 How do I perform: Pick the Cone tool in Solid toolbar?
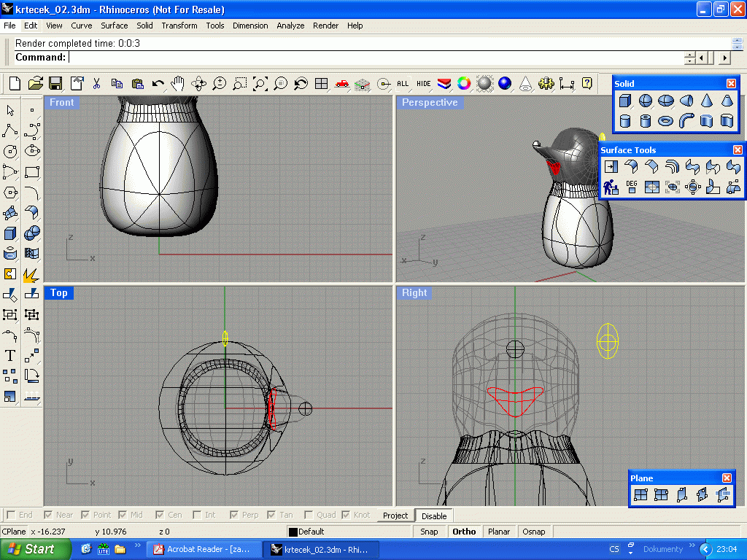pyautogui.click(x=706, y=101)
